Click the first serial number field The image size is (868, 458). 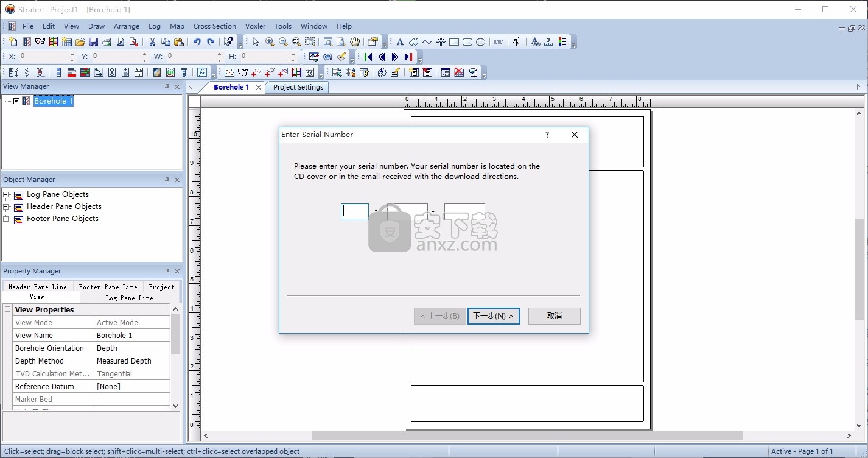(355, 211)
